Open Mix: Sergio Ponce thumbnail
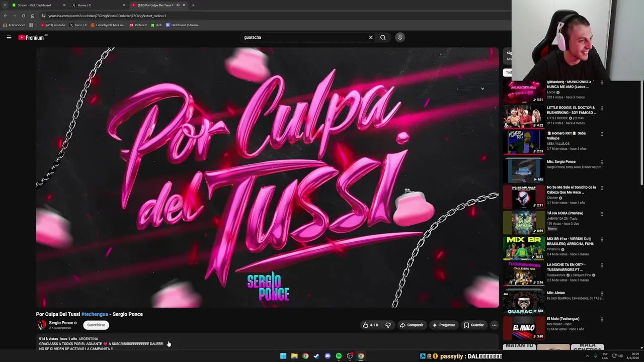This screenshot has width=644, height=362. click(524, 170)
